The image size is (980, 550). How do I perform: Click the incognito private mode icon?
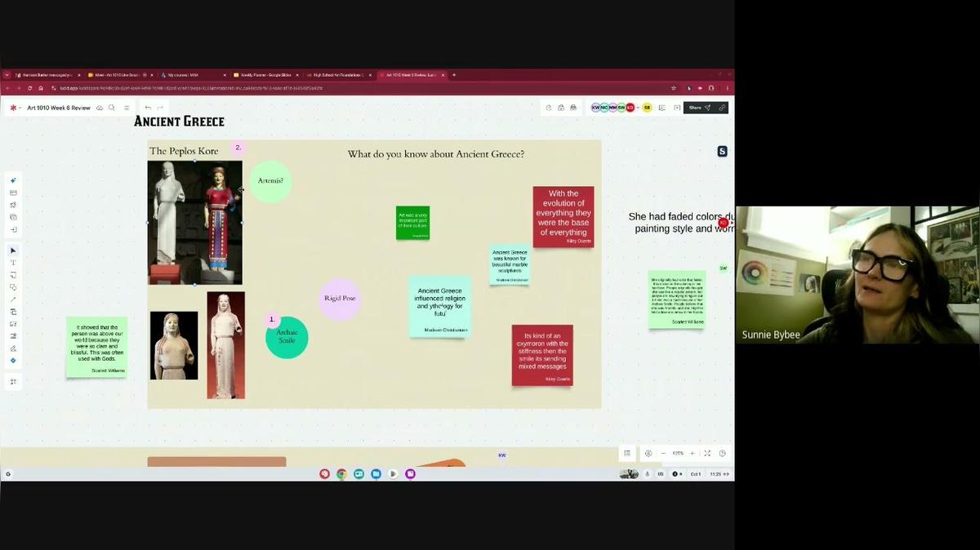tap(573, 108)
